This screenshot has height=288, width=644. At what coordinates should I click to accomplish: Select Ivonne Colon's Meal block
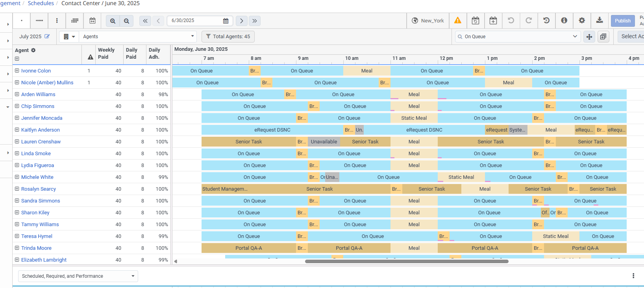[x=367, y=71]
